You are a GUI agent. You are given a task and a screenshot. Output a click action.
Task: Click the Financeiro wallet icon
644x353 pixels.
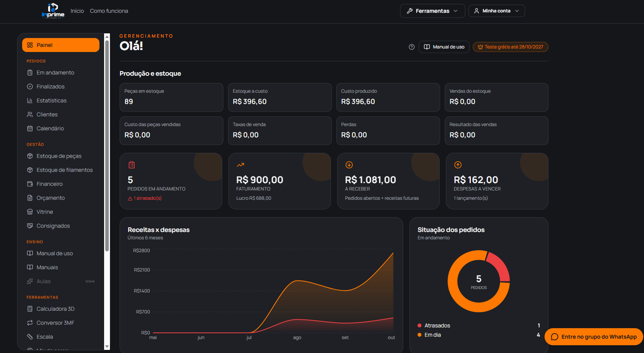30,184
